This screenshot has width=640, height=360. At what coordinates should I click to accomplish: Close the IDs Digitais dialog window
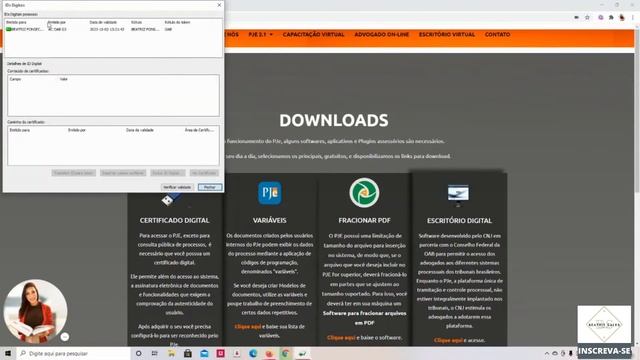pyautogui.click(x=219, y=5)
